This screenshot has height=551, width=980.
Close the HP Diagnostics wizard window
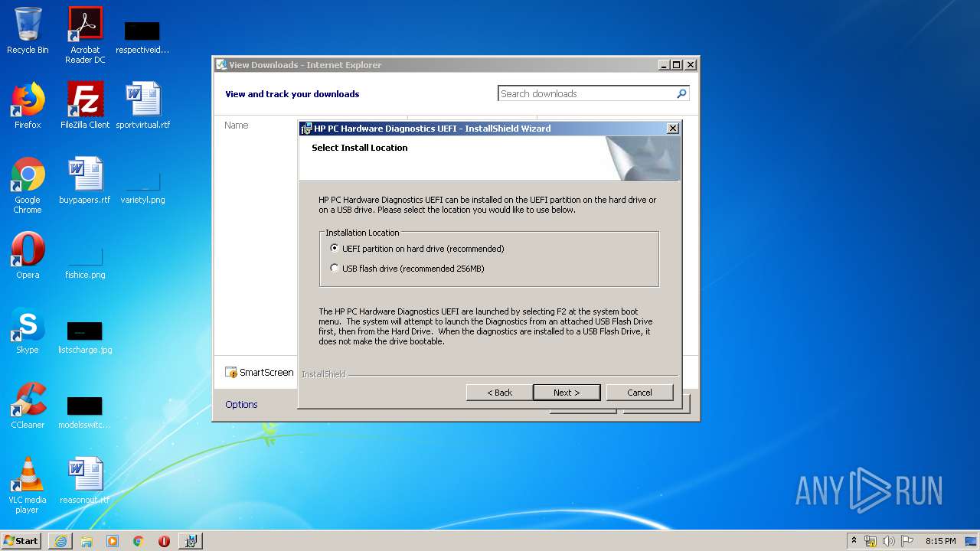tap(673, 129)
